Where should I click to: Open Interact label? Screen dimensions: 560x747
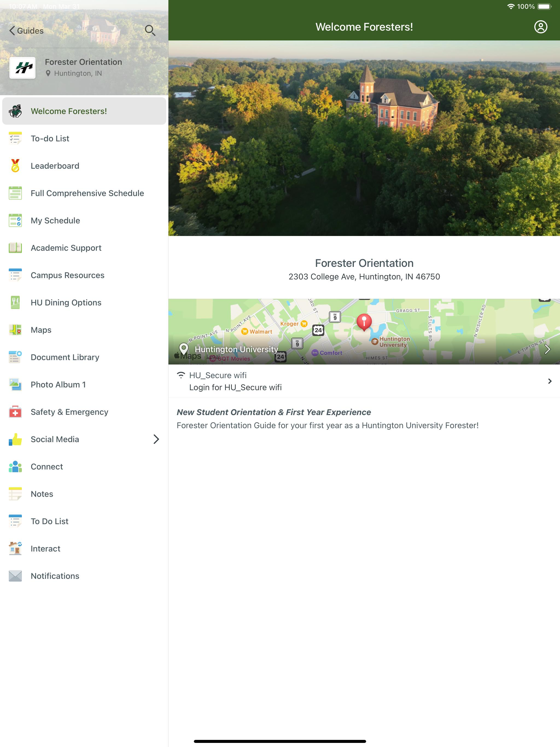point(45,549)
